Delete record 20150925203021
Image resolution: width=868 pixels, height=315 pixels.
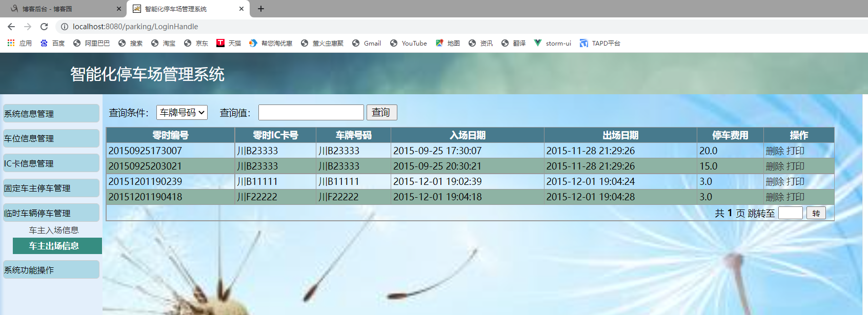[x=775, y=166]
